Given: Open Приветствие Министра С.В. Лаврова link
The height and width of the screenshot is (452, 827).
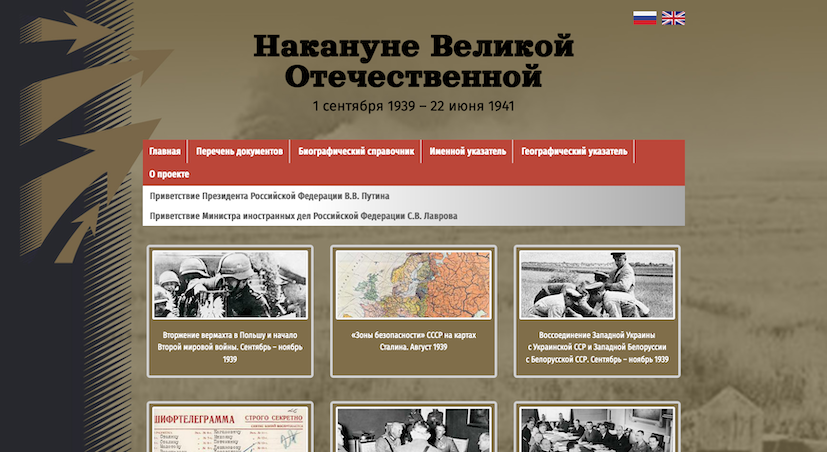Looking at the screenshot, I should pos(303,216).
